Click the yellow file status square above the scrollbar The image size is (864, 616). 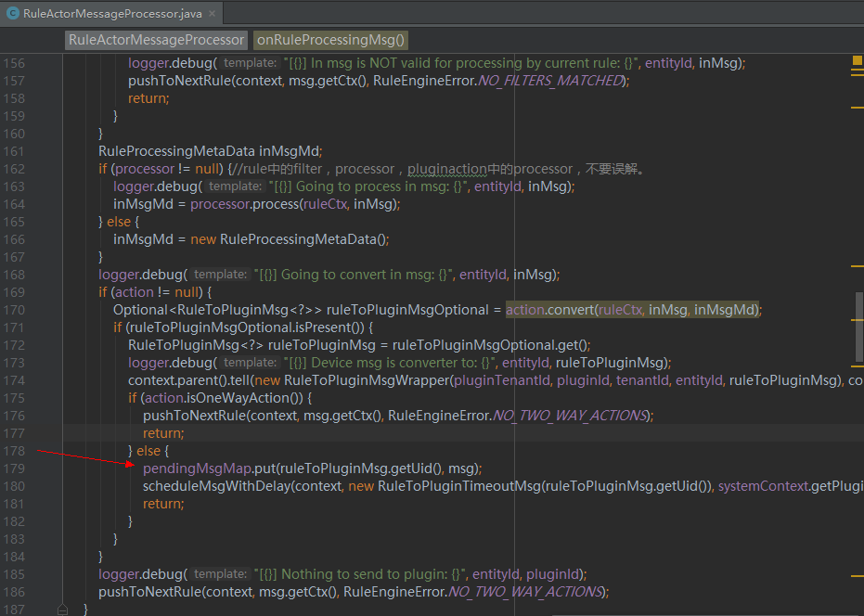pos(856,58)
